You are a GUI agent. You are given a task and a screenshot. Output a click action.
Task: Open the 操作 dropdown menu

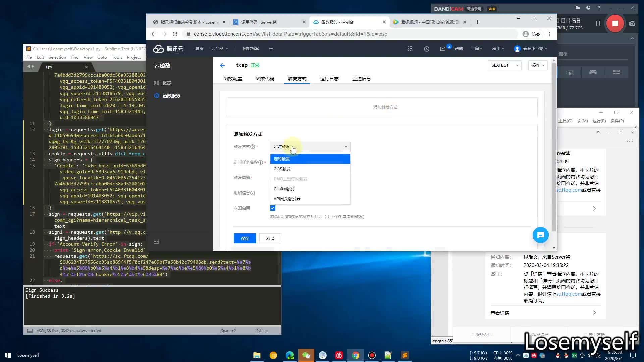click(x=538, y=65)
